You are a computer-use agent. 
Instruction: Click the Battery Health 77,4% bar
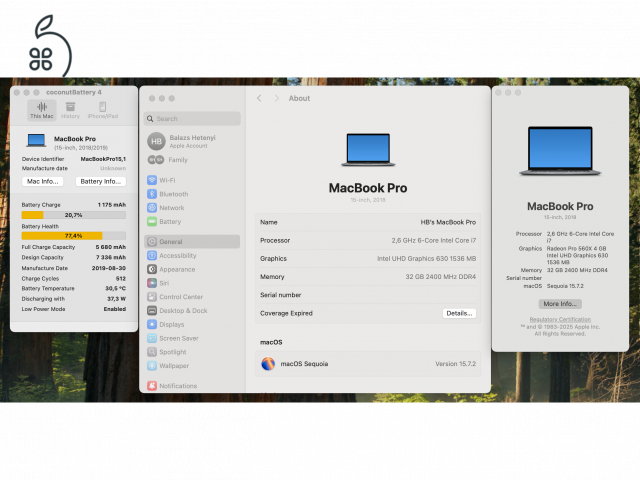click(x=73, y=236)
